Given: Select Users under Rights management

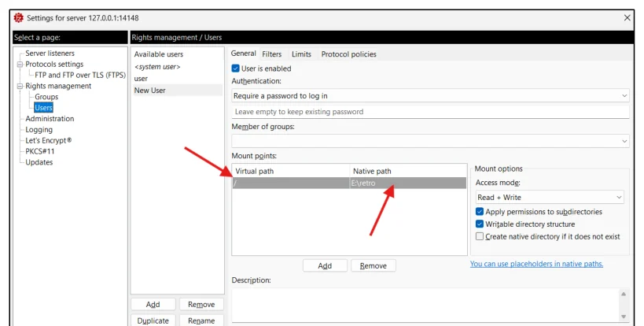Looking at the screenshot, I should coord(43,108).
